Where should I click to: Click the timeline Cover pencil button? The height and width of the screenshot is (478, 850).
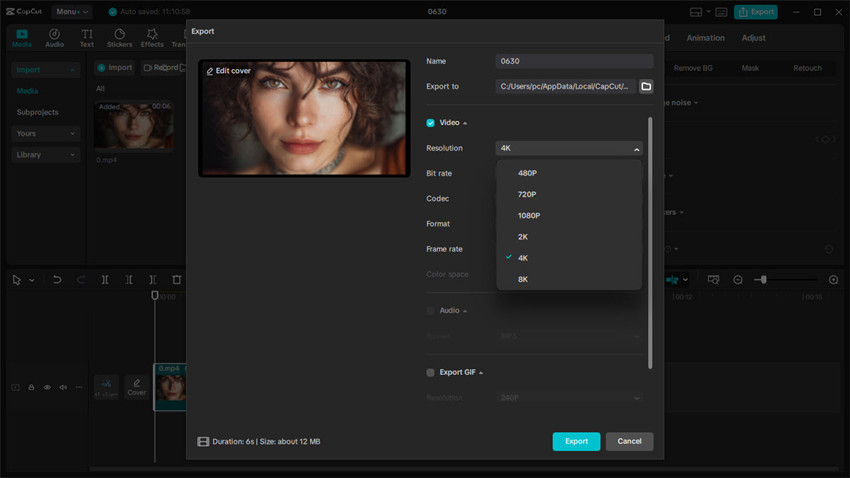tap(137, 387)
